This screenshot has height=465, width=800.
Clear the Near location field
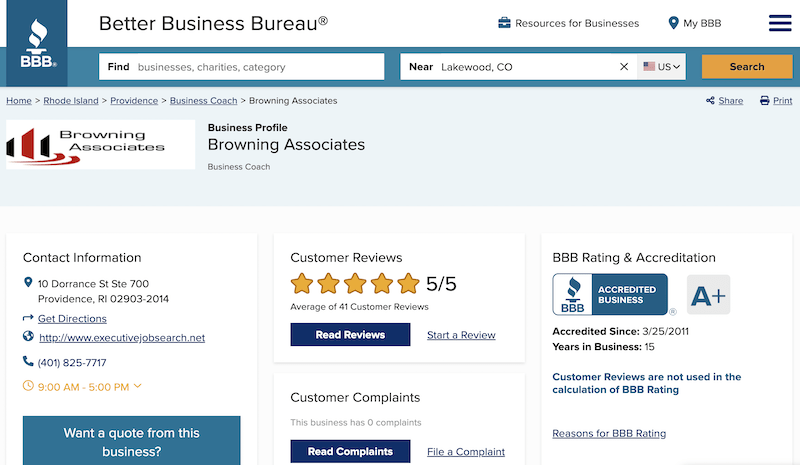(x=623, y=67)
